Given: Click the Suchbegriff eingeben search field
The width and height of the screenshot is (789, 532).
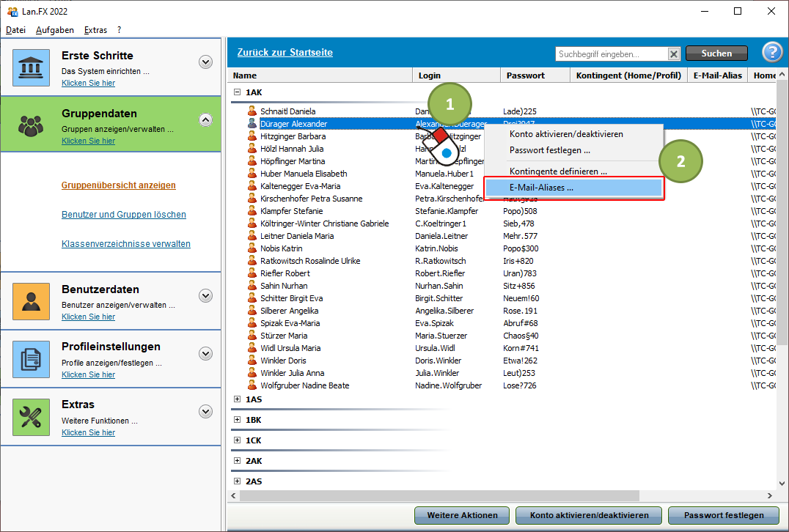Looking at the screenshot, I should coord(611,53).
